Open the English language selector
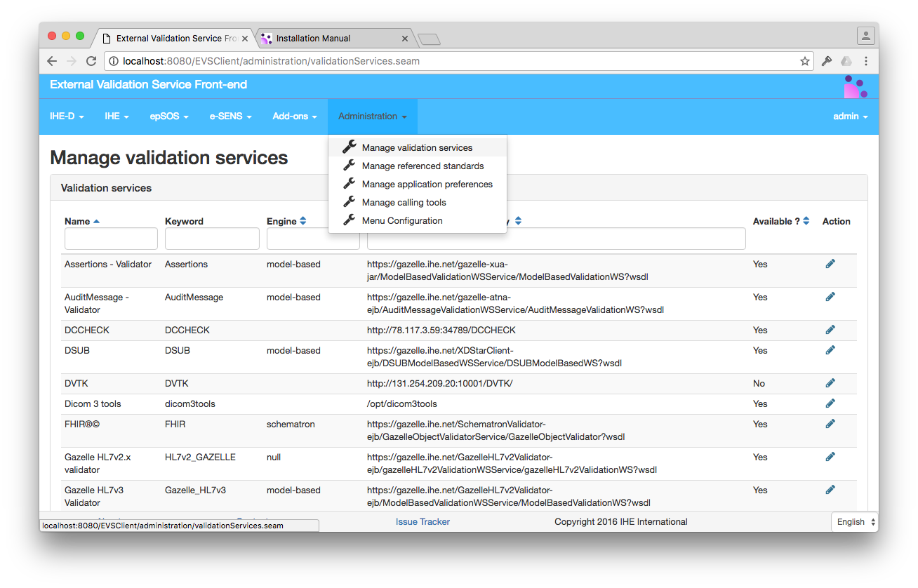The height and width of the screenshot is (588, 918). click(853, 521)
